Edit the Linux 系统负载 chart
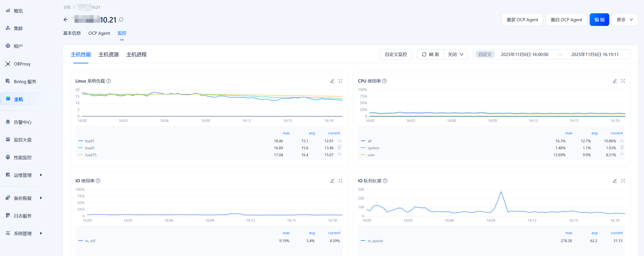The height and width of the screenshot is (256, 644). click(x=332, y=81)
